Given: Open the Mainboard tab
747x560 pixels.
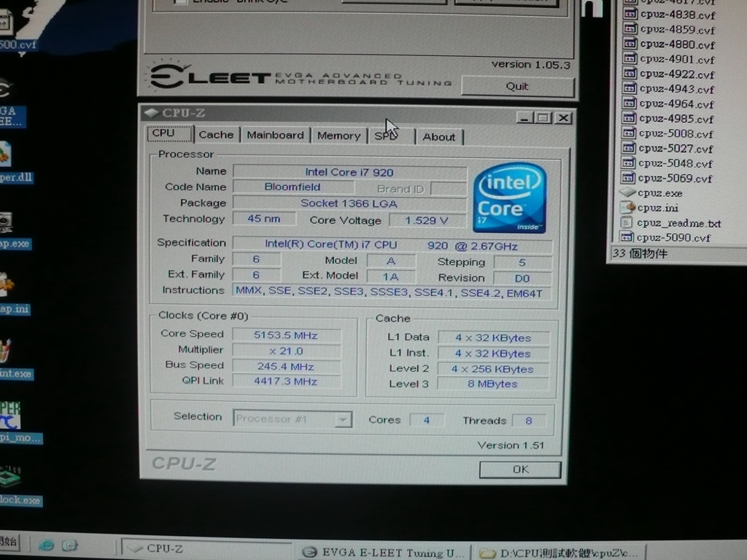Looking at the screenshot, I should 275,135.
